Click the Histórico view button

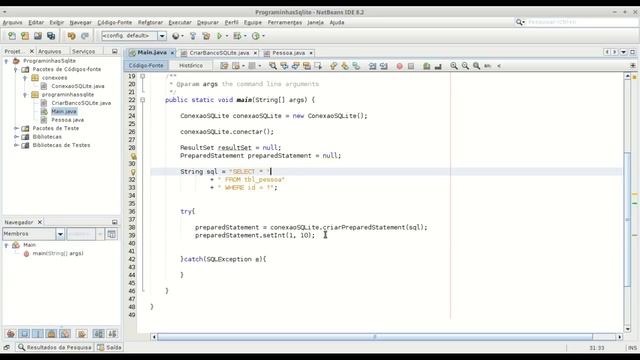(x=191, y=66)
